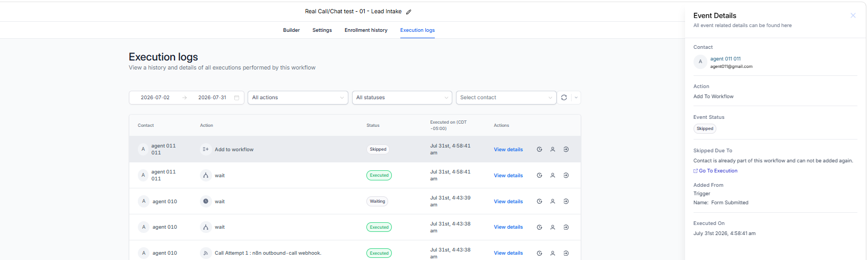868x260 pixels.
Task: Follow the Go To Execution link
Action: (x=718, y=171)
